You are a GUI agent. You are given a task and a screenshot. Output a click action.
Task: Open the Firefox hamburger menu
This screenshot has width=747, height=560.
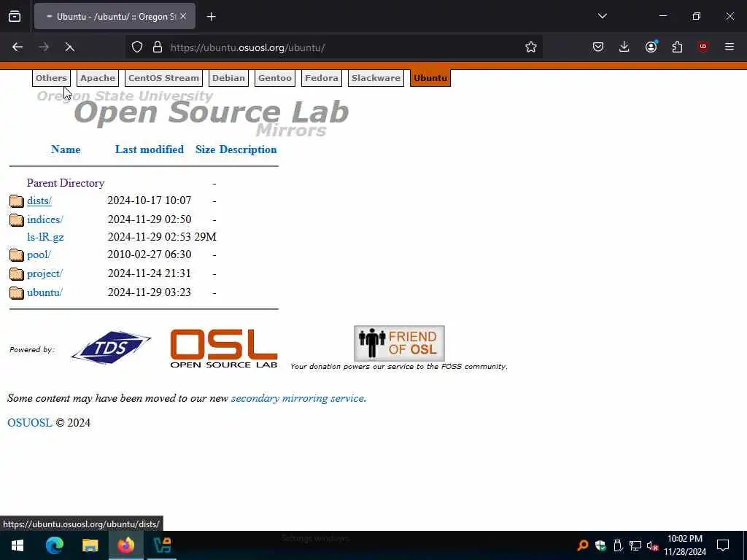click(x=729, y=47)
